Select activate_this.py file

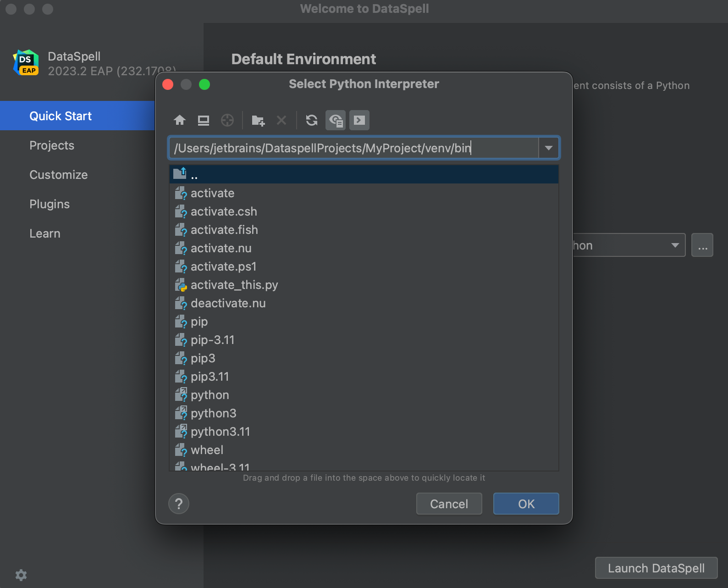(x=364, y=285)
